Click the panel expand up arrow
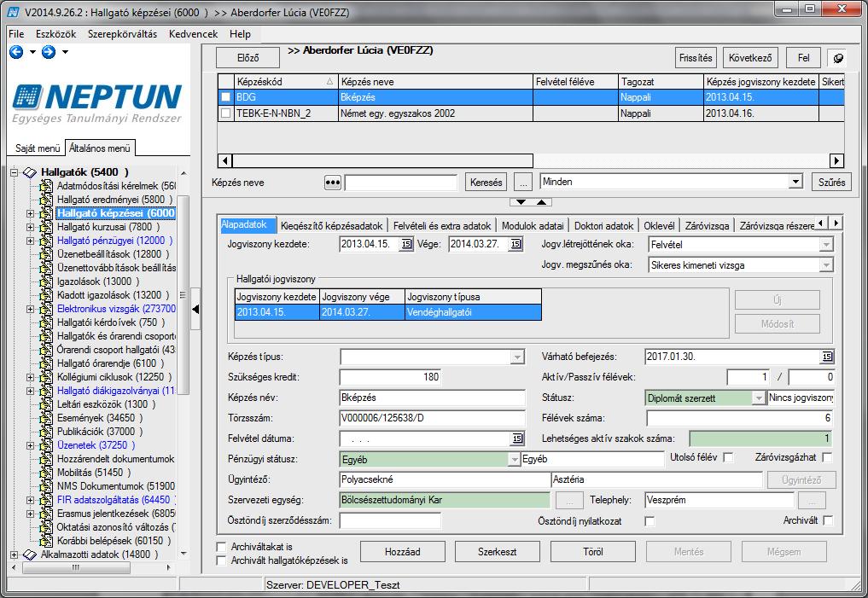The width and height of the screenshot is (868, 598). pyautogui.click(x=541, y=202)
